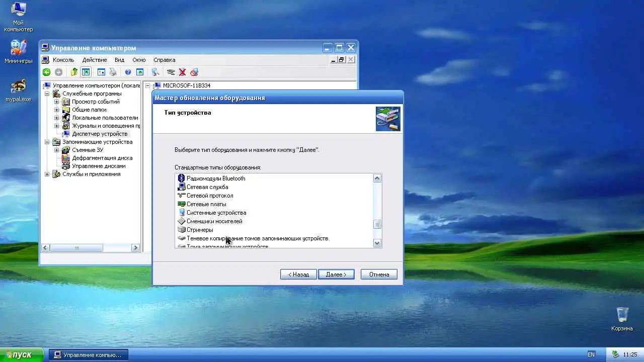Click the Отмена button in wizard
Viewport: 644px width, 362px height.
[379, 275]
